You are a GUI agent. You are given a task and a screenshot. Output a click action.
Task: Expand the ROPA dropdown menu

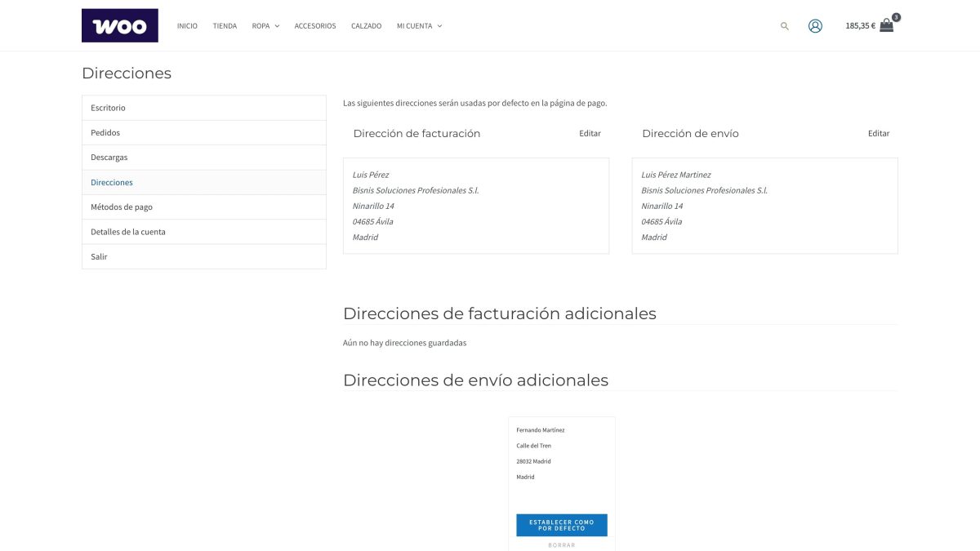tap(260, 25)
